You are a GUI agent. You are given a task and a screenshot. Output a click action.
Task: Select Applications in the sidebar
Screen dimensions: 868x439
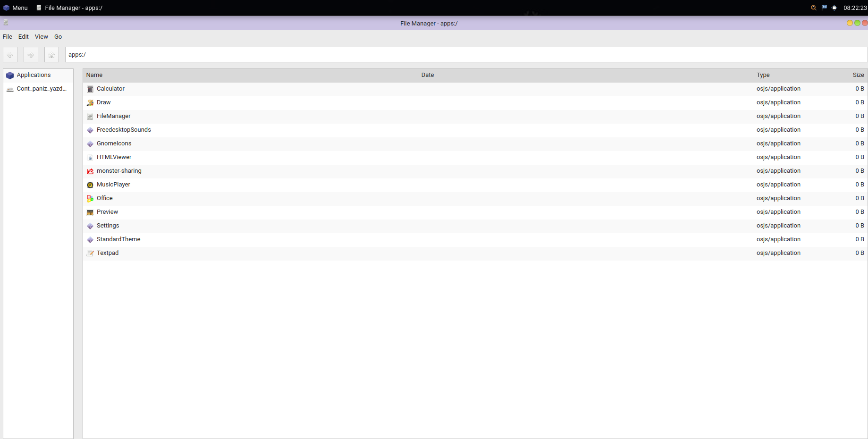(x=38, y=76)
